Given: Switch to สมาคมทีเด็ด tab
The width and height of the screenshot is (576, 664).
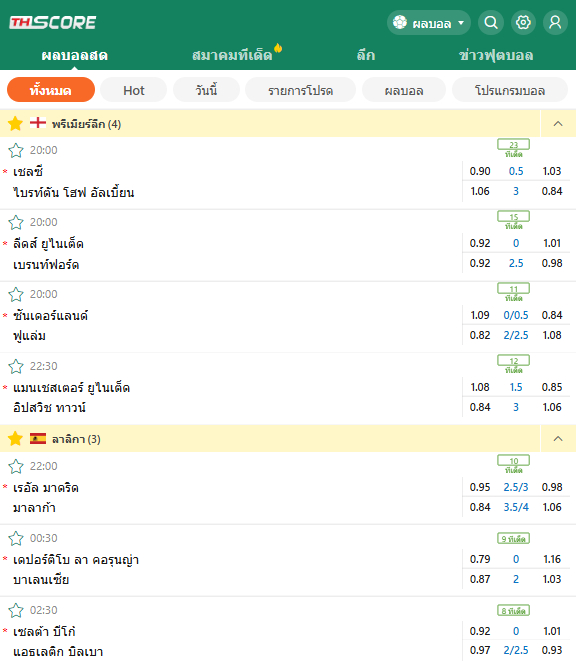Looking at the screenshot, I should [232, 55].
